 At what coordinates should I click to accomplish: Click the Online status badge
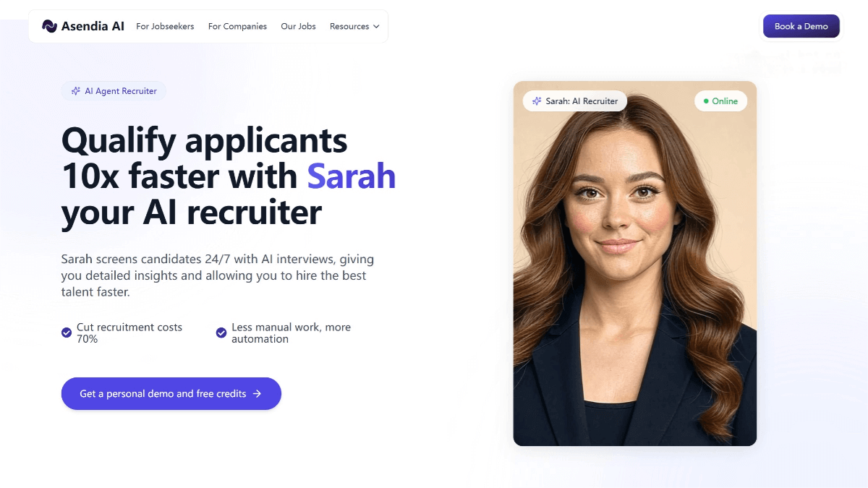click(x=721, y=101)
